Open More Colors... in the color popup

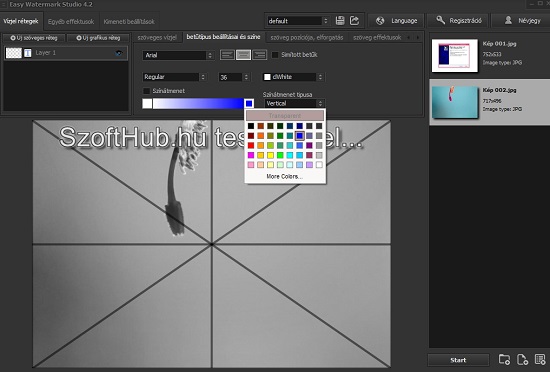tap(284, 176)
